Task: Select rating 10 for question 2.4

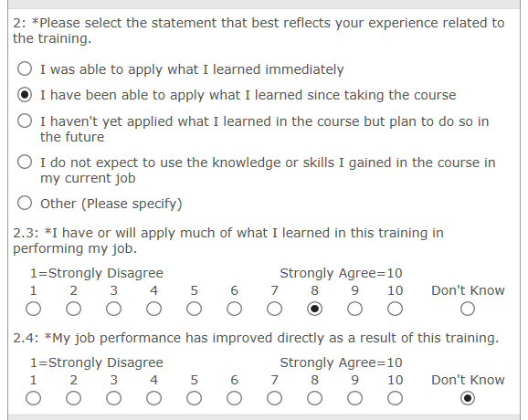Action: [x=395, y=398]
